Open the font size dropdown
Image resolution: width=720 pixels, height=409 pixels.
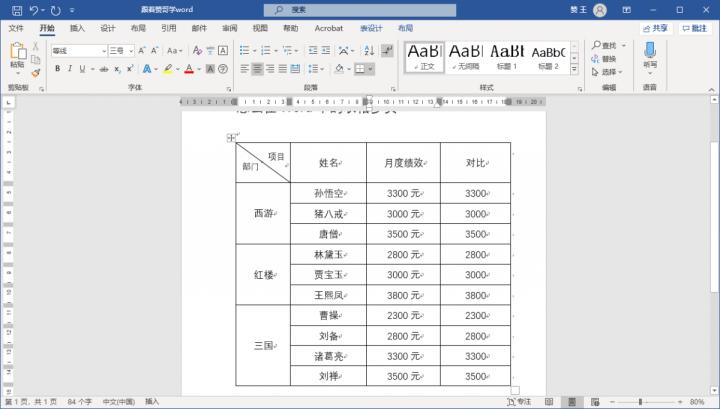(x=131, y=50)
